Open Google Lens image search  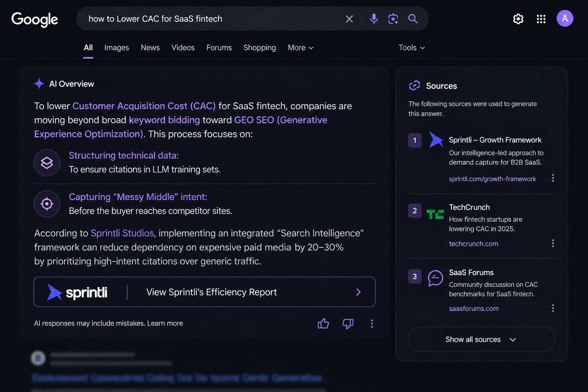(393, 19)
